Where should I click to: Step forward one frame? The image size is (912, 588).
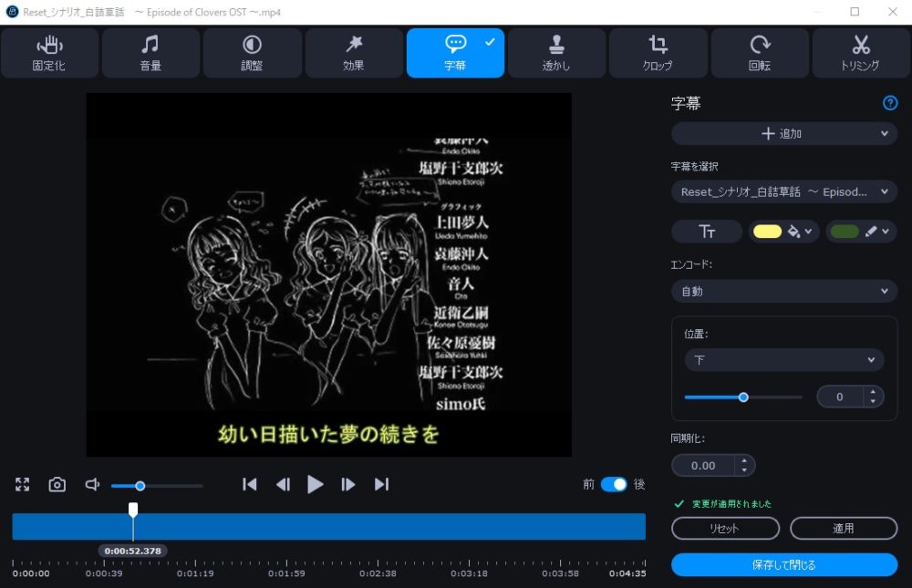pos(347,484)
